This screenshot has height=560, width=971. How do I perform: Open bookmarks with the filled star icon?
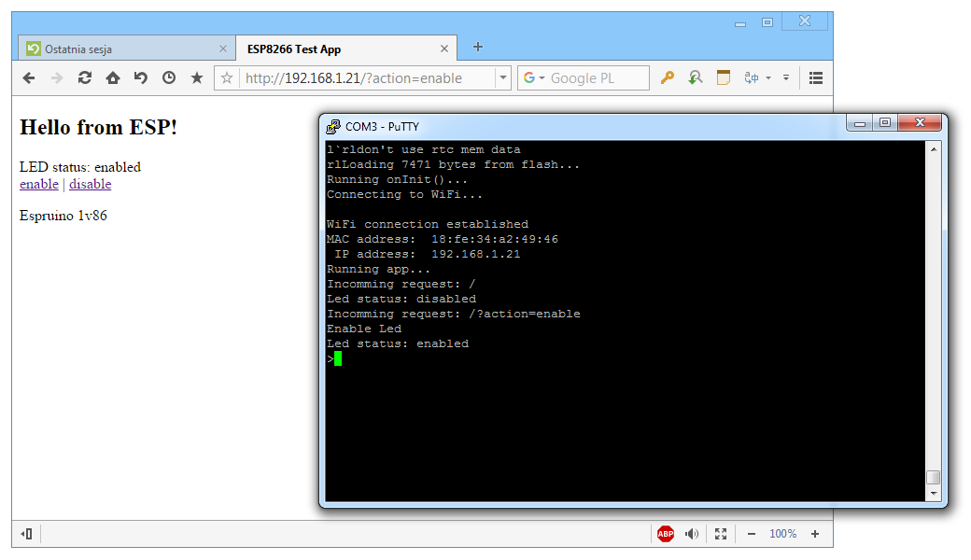pos(197,78)
